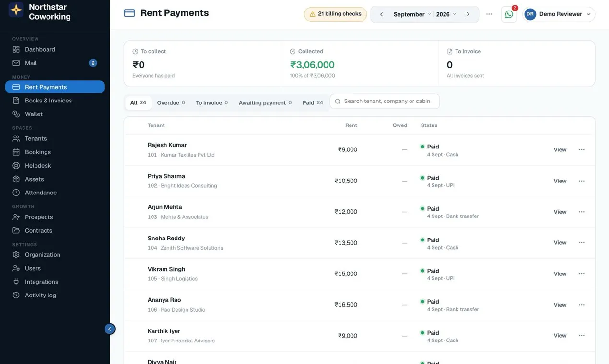The image size is (609, 364).
Task: Open the Activity log
Action: pyautogui.click(x=55, y=295)
